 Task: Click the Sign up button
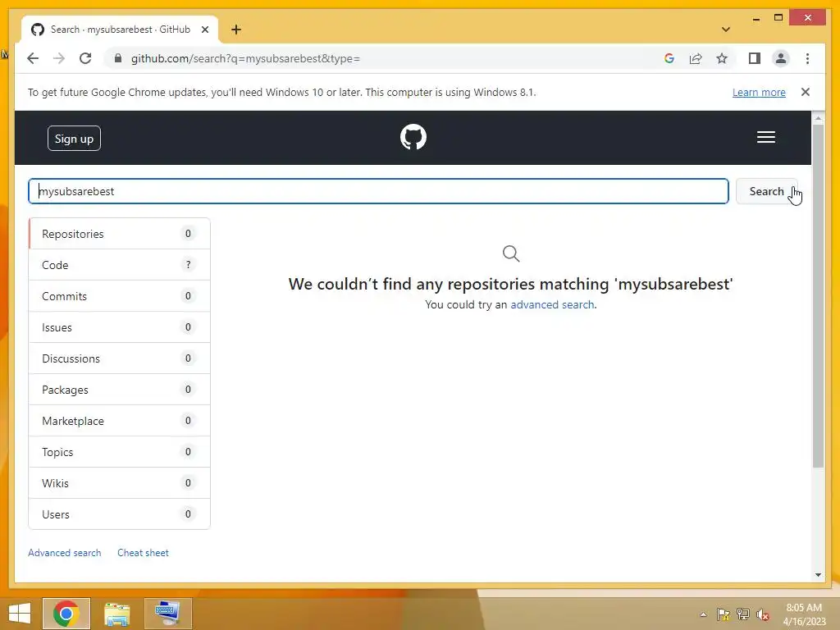(x=74, y=138)
